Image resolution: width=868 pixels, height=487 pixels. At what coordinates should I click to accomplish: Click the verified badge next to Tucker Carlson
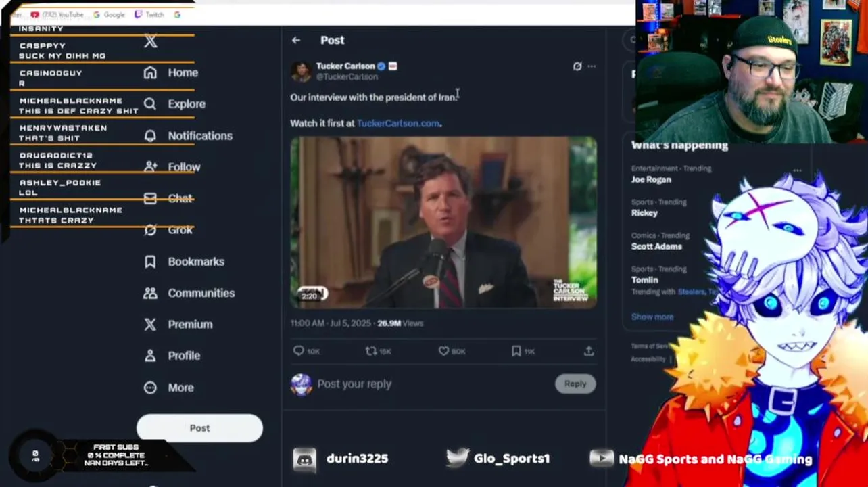tap(381, 66)
